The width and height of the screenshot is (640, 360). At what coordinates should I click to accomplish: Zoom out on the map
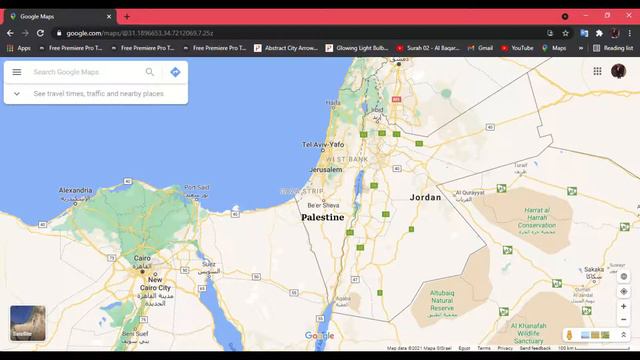coord(623,320)
